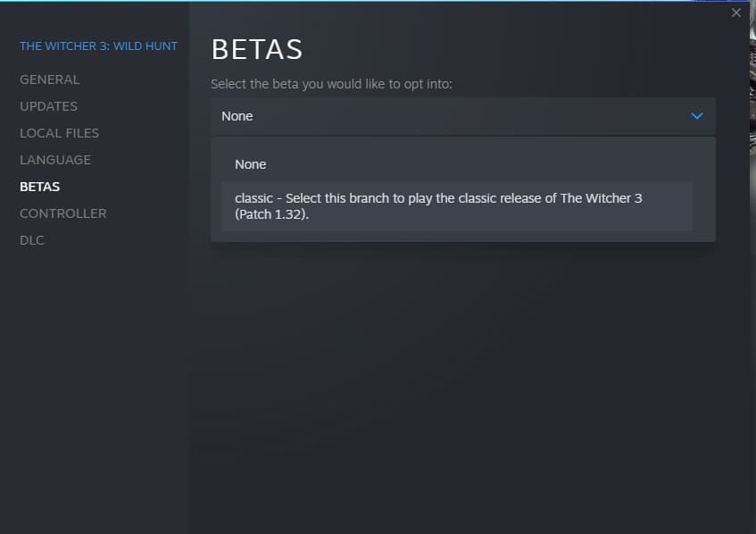Switch to the Controller tab
Image resolution: width=756 pixels, height=534 pixels.
[62, 213]
